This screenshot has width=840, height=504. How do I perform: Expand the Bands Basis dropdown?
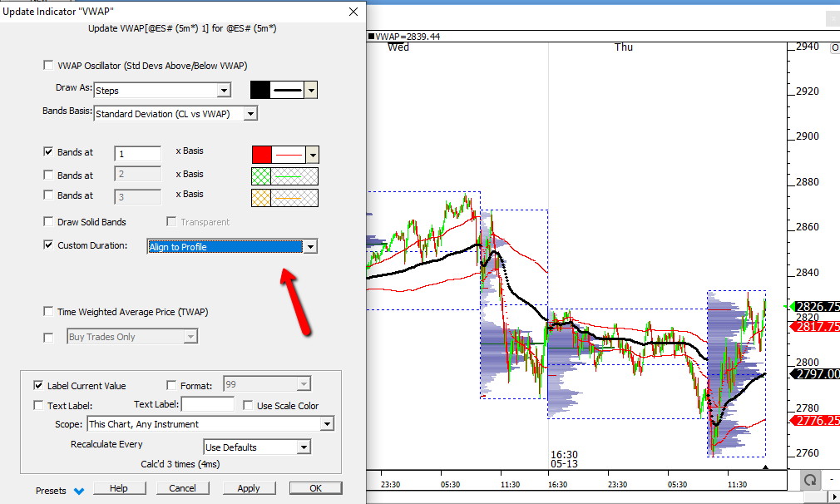pos(250,113)
